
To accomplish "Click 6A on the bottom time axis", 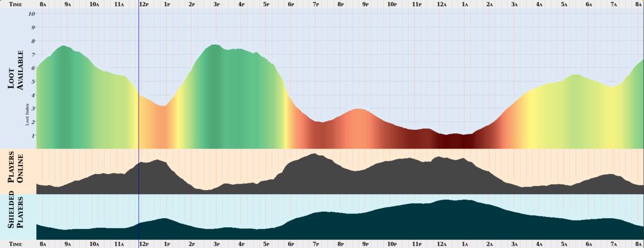I will coord(589,244).
